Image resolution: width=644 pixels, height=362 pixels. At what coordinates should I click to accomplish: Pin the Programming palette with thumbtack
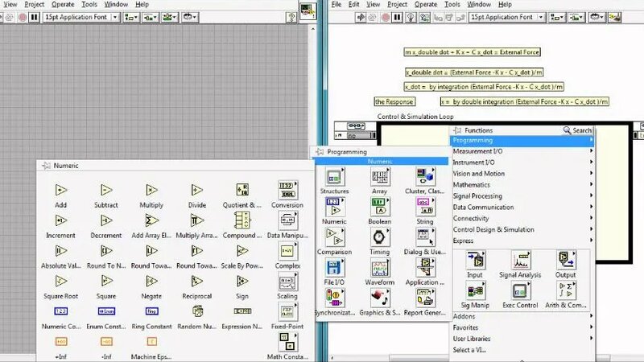[320, 151]
